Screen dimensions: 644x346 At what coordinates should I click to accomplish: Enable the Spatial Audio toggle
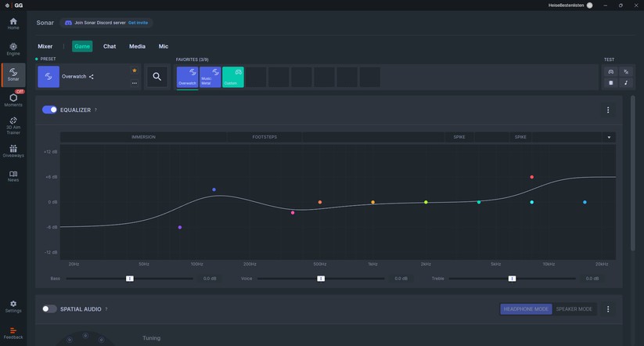50,309
